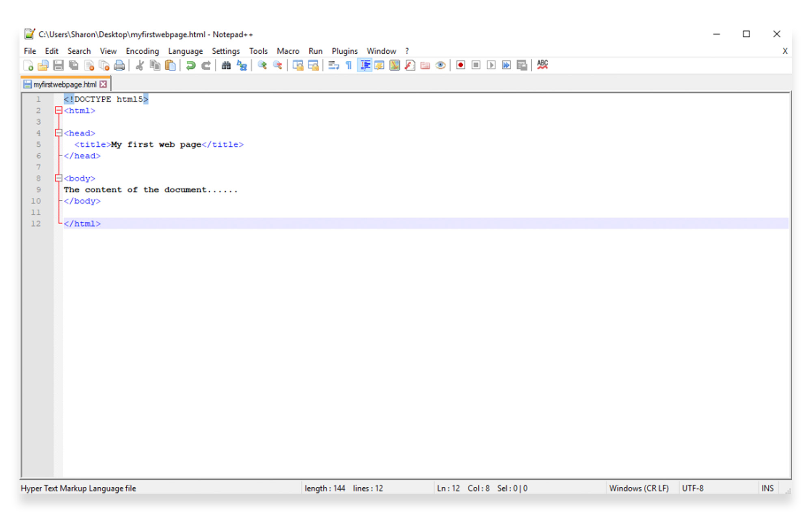Collapse the html element code fold
This screenshot has height=518, width=812.
58,110
